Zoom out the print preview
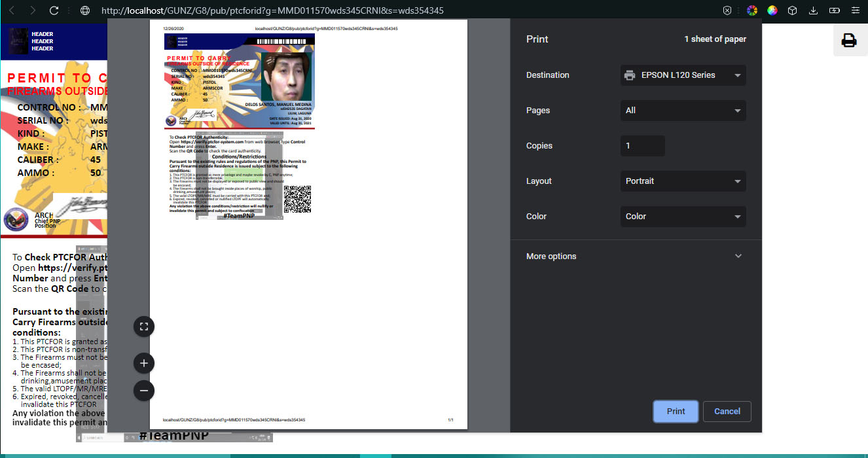This screenshot has height=458, width=868. [144, 391]
